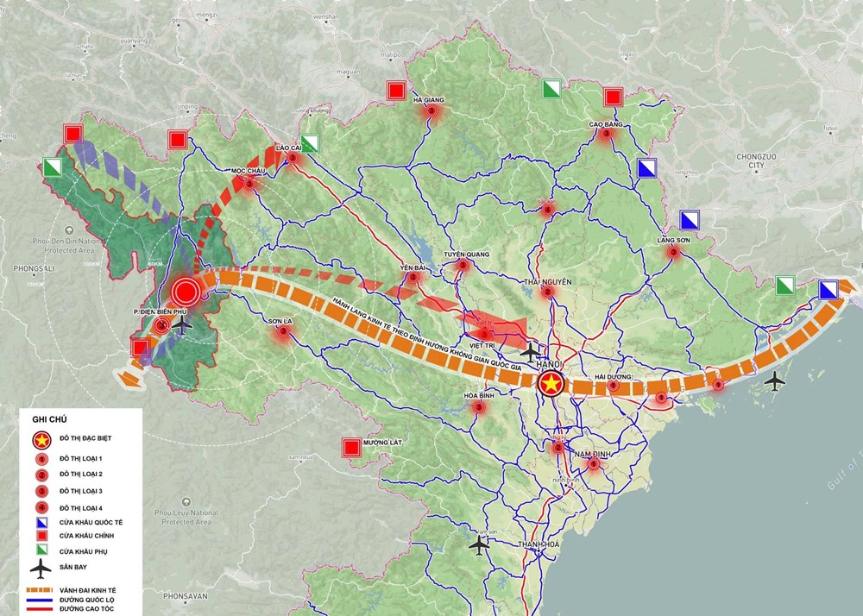Click the blue Đường quốc lộ legend line
Viewport: 863px width, 616px height.
pyautogui.click(x=39, y=600)
